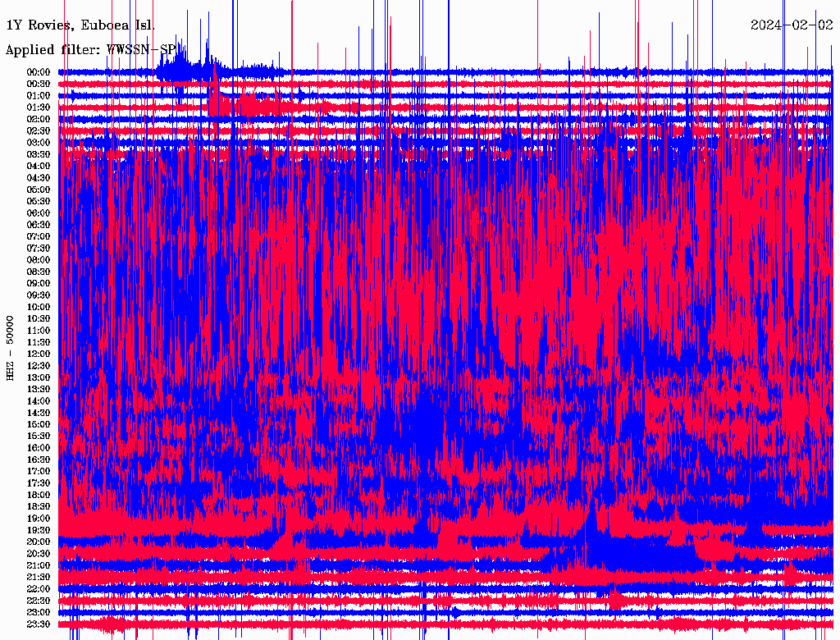Select the 19:00 trace label
This screenshot has width=840, height=640.
click(x=39, y=519)
